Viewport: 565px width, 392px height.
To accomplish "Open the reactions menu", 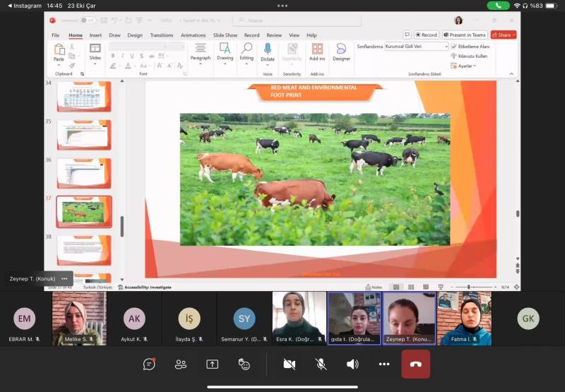I will coord(244,364).
